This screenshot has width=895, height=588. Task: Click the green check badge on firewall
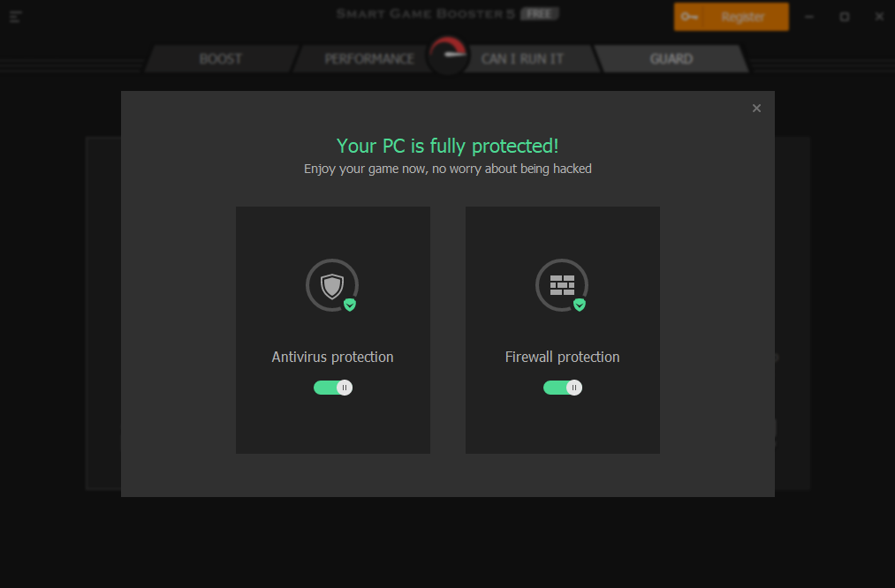580,305
